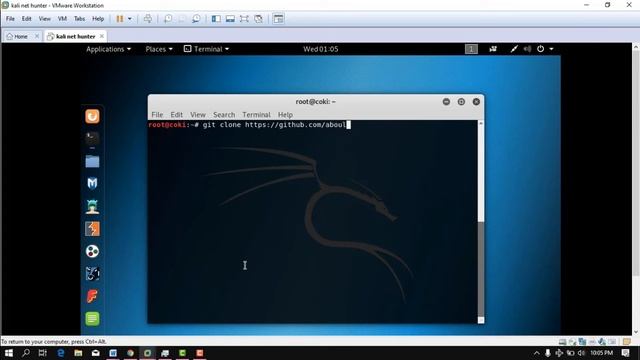Click the git clone command line

(x=249, y=125)
